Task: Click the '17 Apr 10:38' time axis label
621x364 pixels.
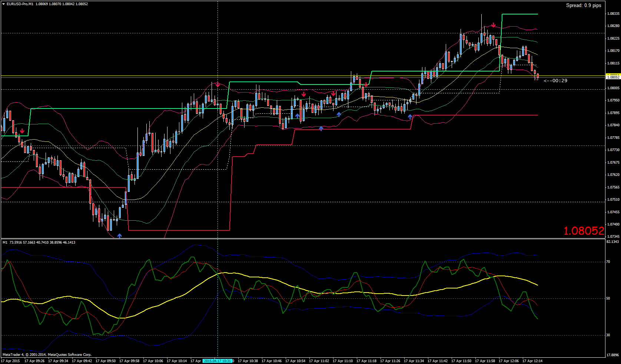Action: (248, 361)
